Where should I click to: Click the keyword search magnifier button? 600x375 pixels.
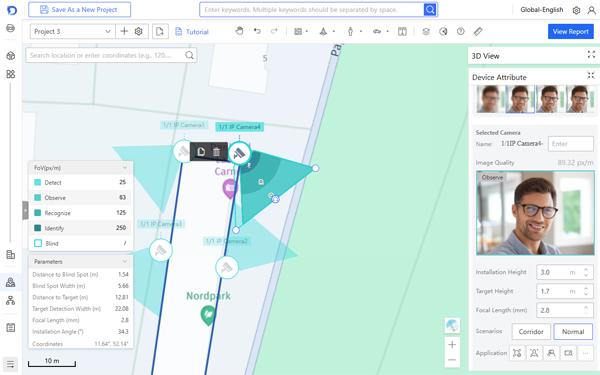(x=430, y=10)
